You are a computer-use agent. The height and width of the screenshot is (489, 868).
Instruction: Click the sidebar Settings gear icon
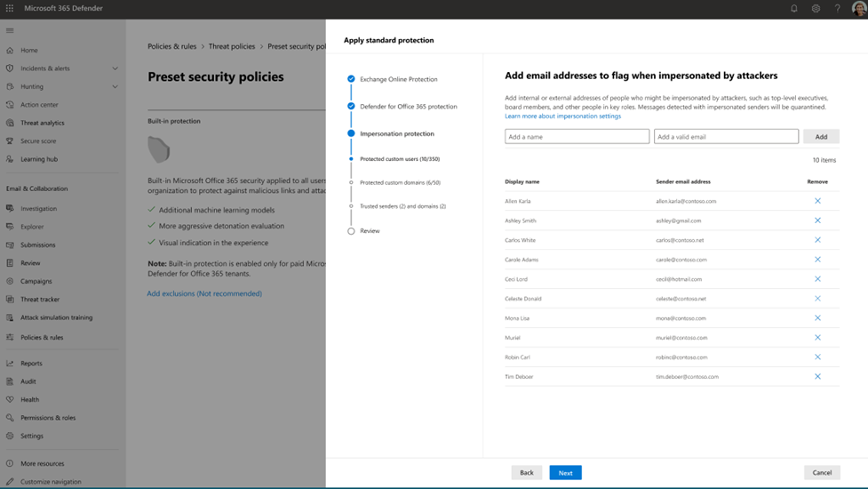click(10, 436)
